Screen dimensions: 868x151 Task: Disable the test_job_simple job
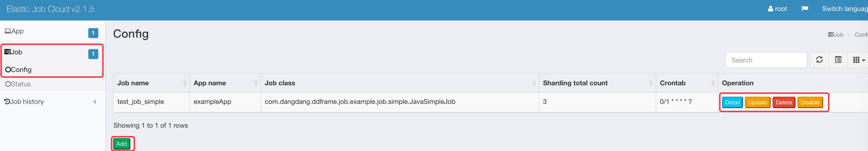pyautogui.click(x=810, y=102)
